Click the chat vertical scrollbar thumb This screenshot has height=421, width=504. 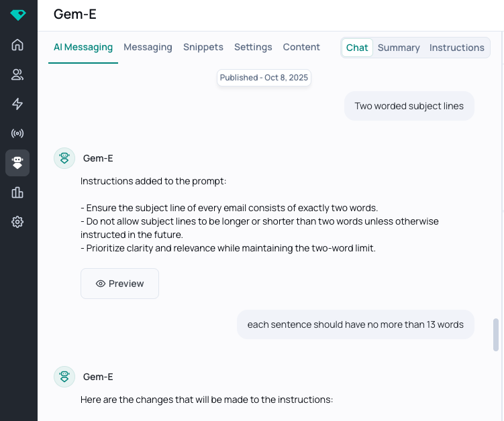point(496,335)
